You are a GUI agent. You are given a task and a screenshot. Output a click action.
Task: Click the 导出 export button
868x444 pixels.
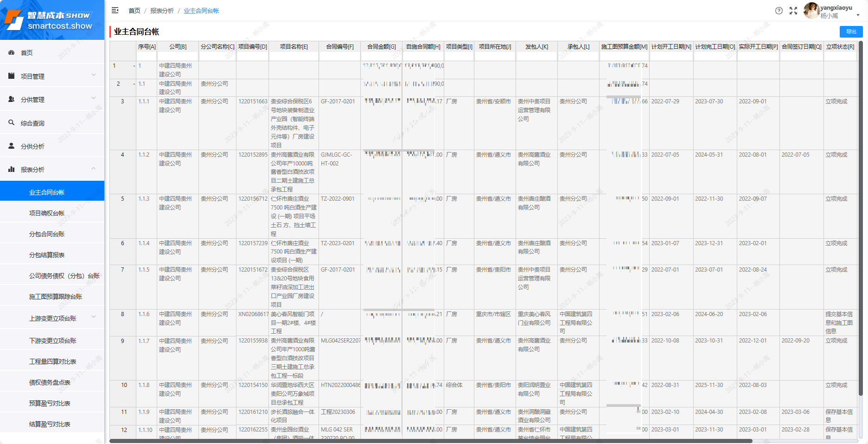click(851, 32)
